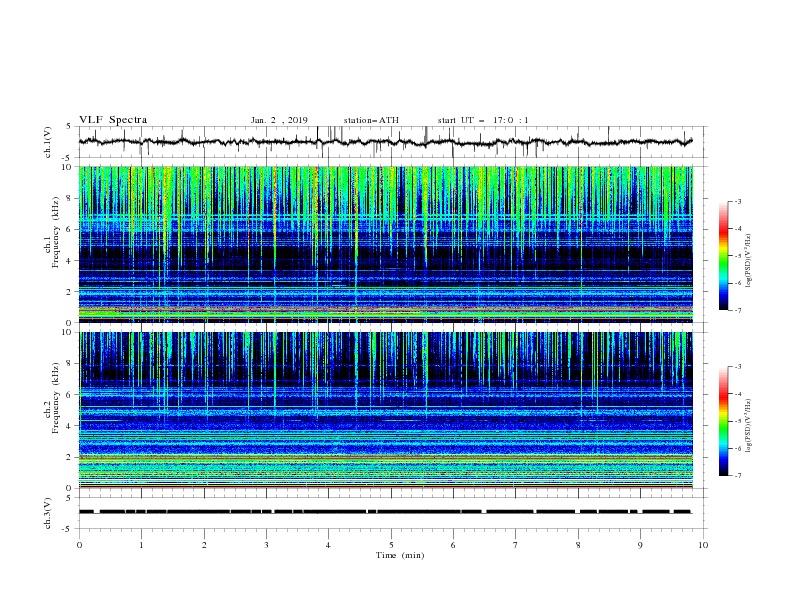
Task: Select the date text "Jan. 2 , 2019"
Action: click(279, 120)
